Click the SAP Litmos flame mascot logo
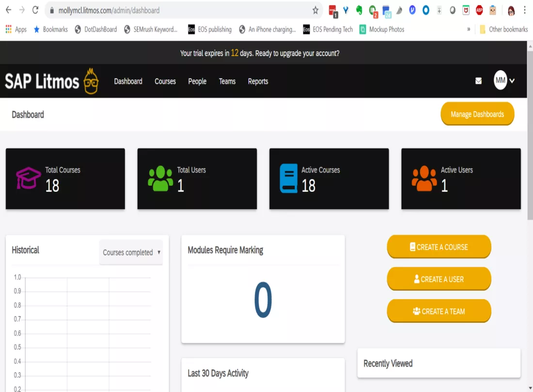 90,81
